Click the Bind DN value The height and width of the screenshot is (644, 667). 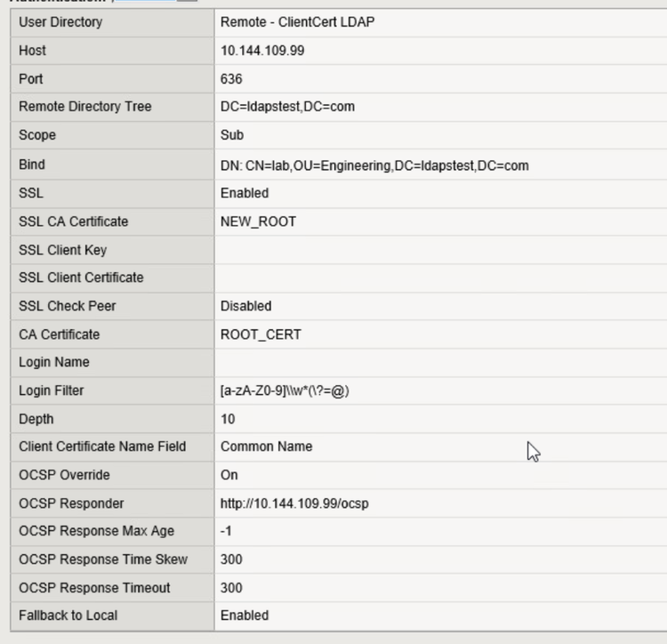[374, 165]
